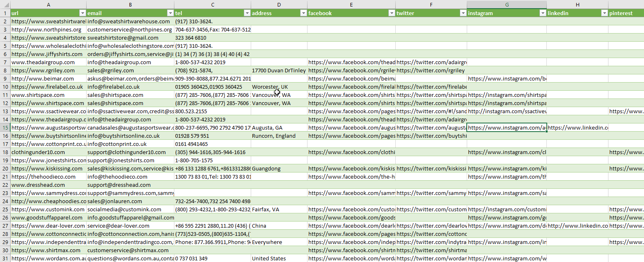Select column D by its header letter

[279, 4]
